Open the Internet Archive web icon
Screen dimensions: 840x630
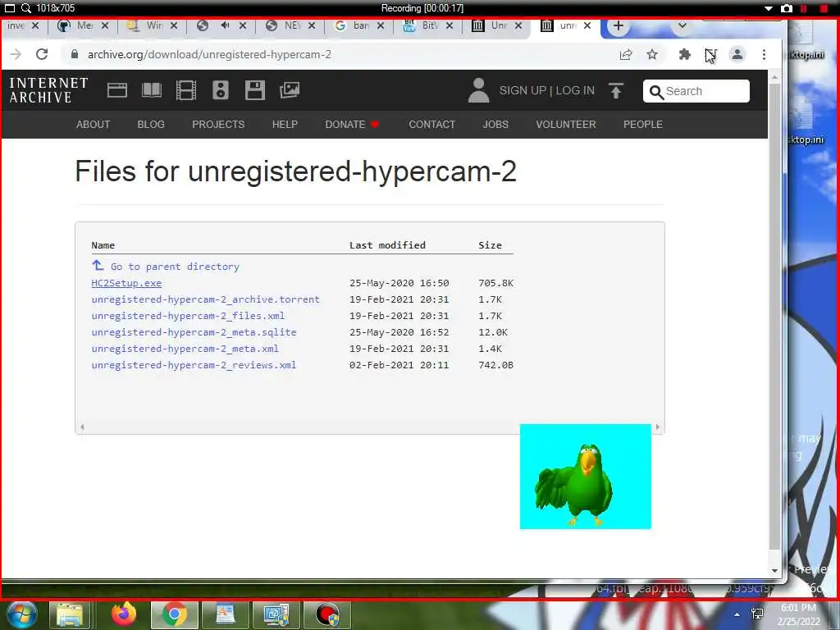116,90
